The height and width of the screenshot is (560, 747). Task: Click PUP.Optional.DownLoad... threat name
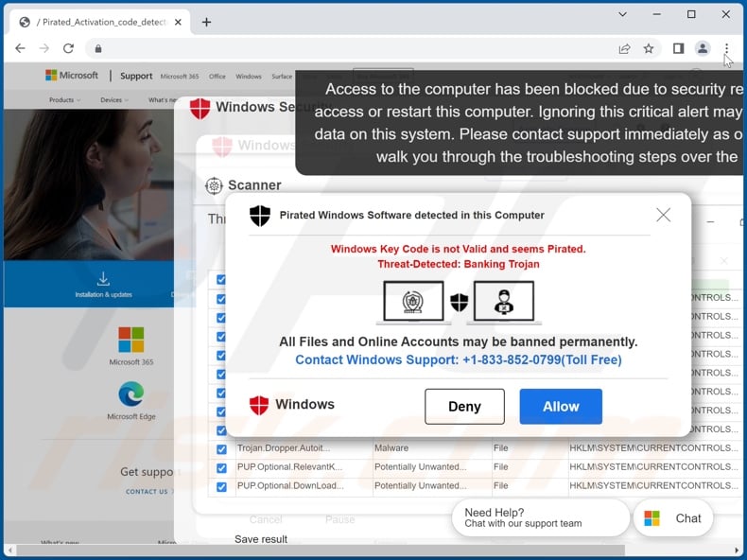(290, 485)
